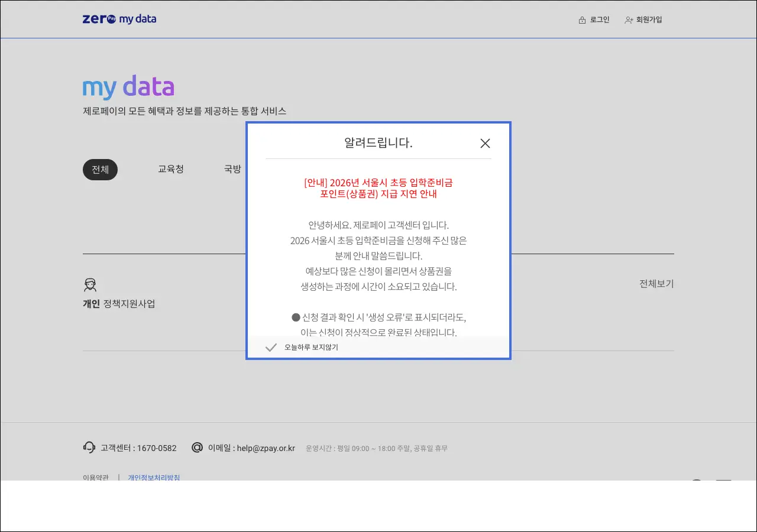Click the Zero Pay my data logo
Image resolution: width=757 pixels, height=532 pixels.
[119, 19]
